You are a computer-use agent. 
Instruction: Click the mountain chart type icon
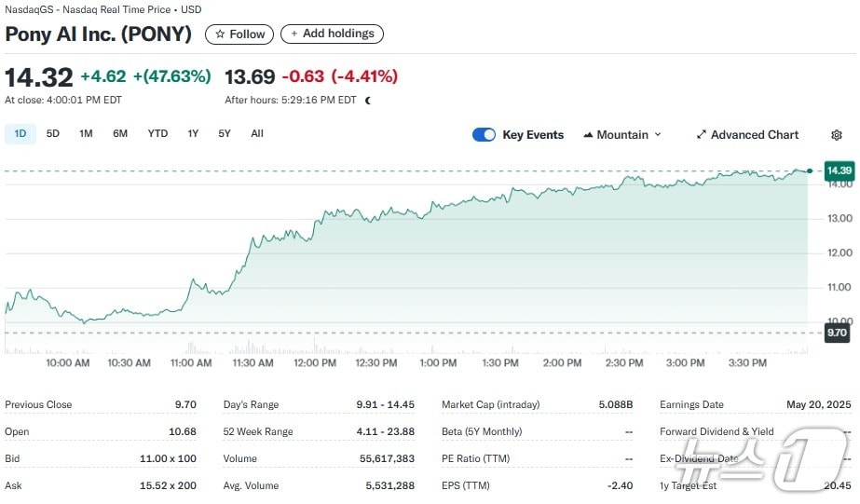point(588,135)
